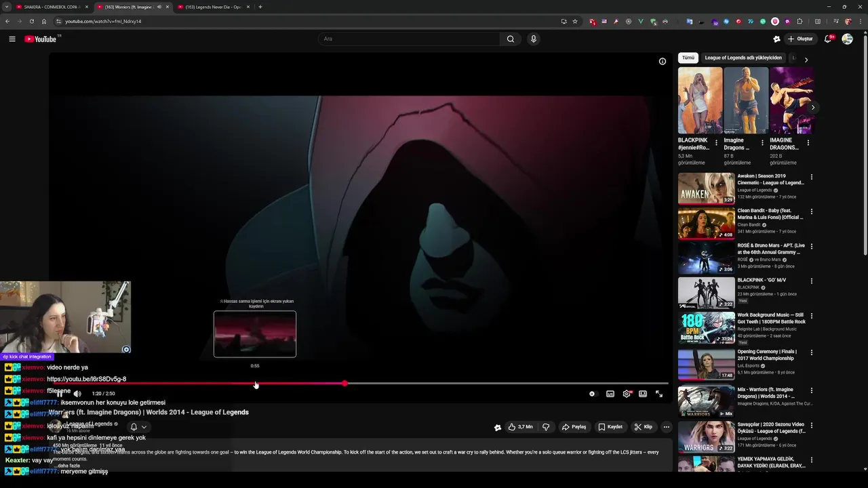Image resolution: width=868 pixels, height=488 pixels.
Task: Mute the video with the volume icon
Action: click(77, 394)
